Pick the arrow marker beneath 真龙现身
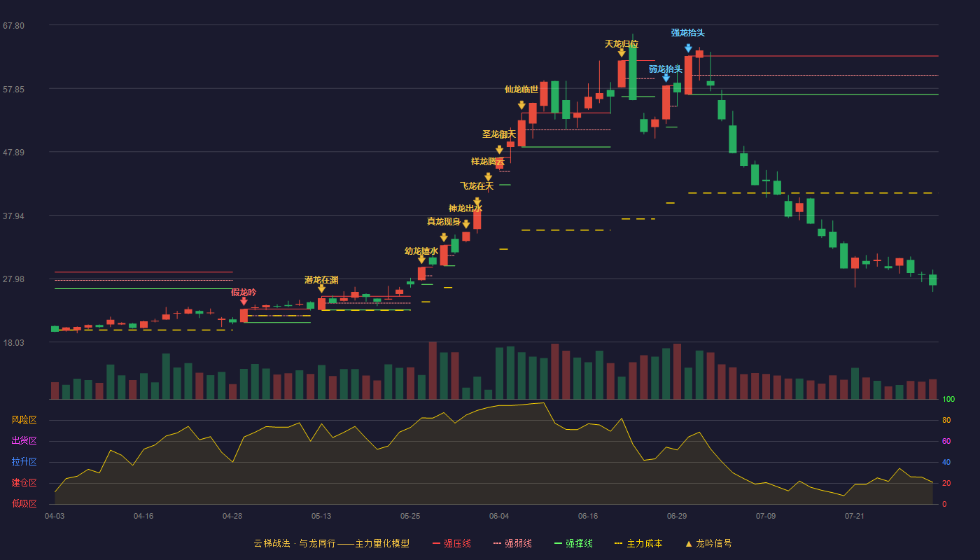Viewport: 980px width, 560px height. (x=444, y=237)
